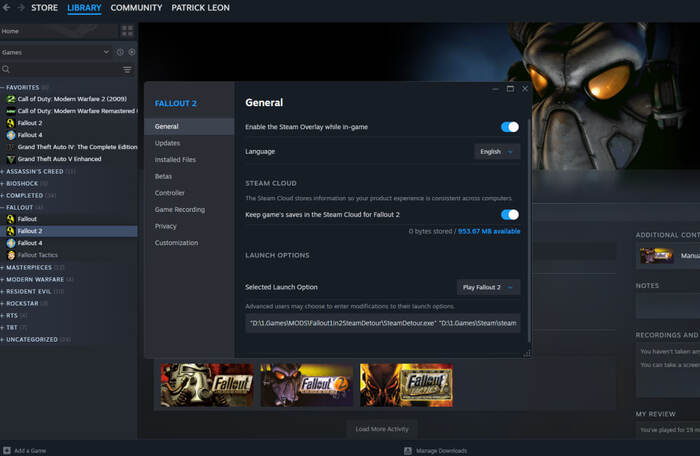Select Grand Theft Auto V Enhanced icon
700x456 pixels.
coord(11,159)
